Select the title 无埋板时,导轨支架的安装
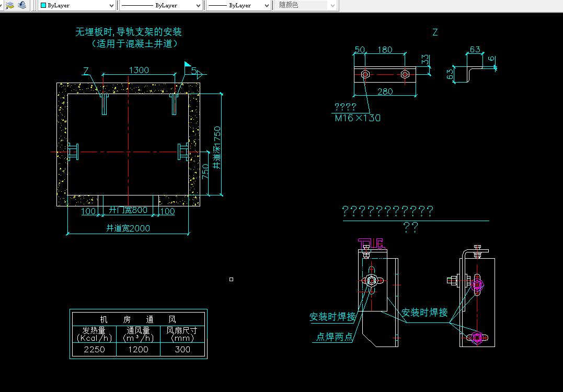The height and width of the screenshot is (392, 563). coord(129,32)
